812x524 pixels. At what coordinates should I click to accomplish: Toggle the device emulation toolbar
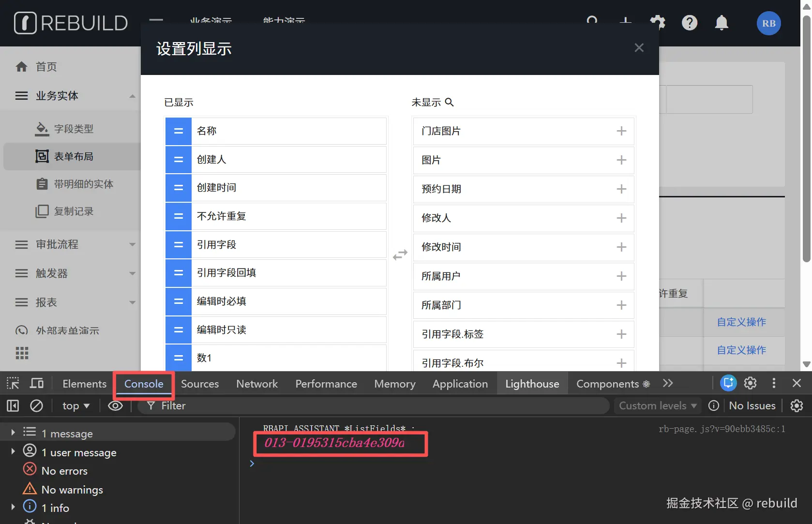37,383
